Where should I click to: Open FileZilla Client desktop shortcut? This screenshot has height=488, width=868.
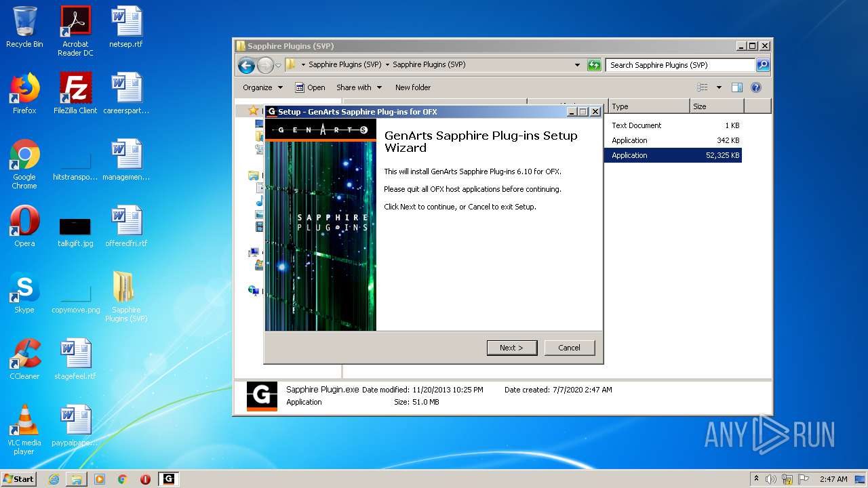(75, 94)
